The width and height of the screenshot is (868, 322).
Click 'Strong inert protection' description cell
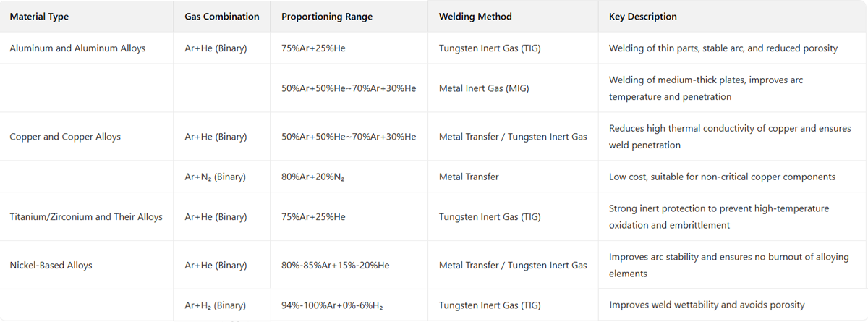(x=719, y=216)
